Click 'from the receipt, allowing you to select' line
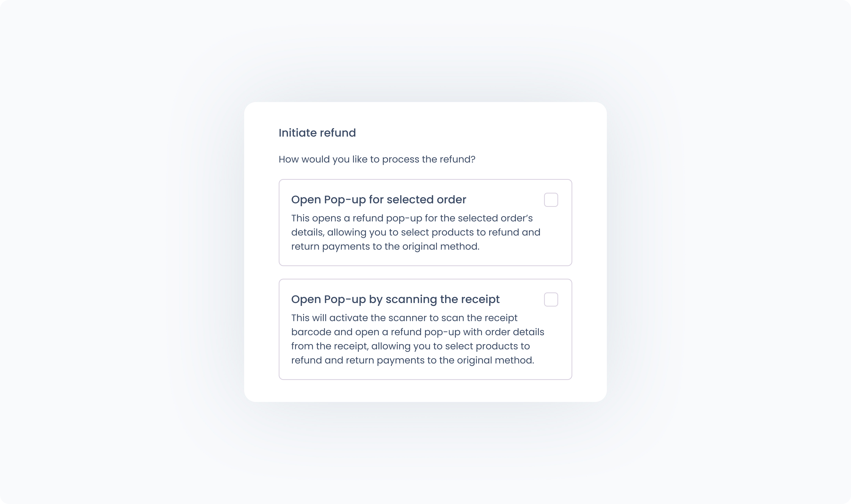The image size is (851, 504). (x=410, y=346)
